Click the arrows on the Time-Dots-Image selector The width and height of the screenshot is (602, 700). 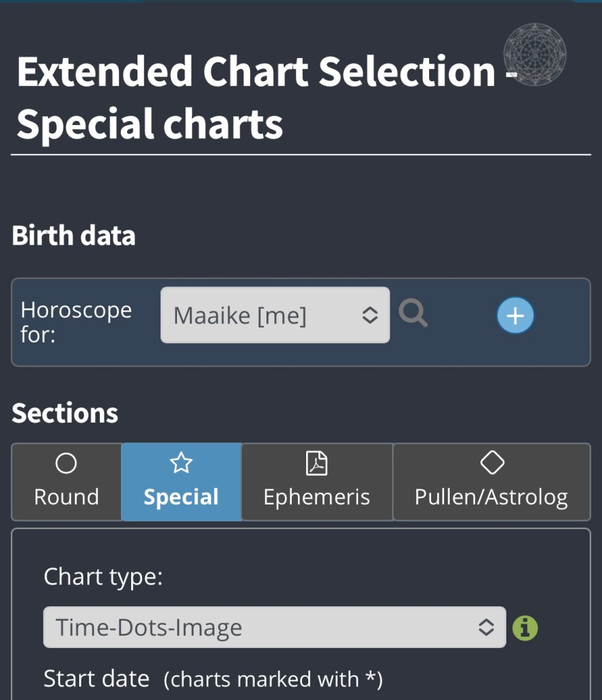[486, 627]
